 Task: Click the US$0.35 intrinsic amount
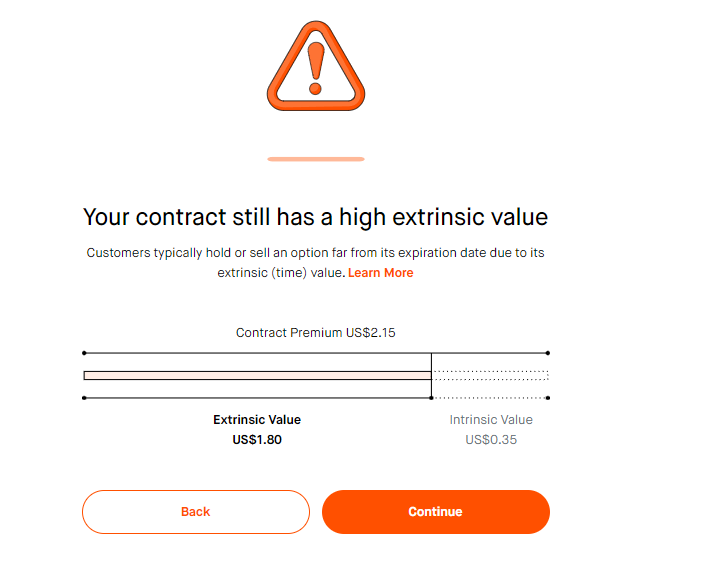pyautogui.click(x=491, y=440)
